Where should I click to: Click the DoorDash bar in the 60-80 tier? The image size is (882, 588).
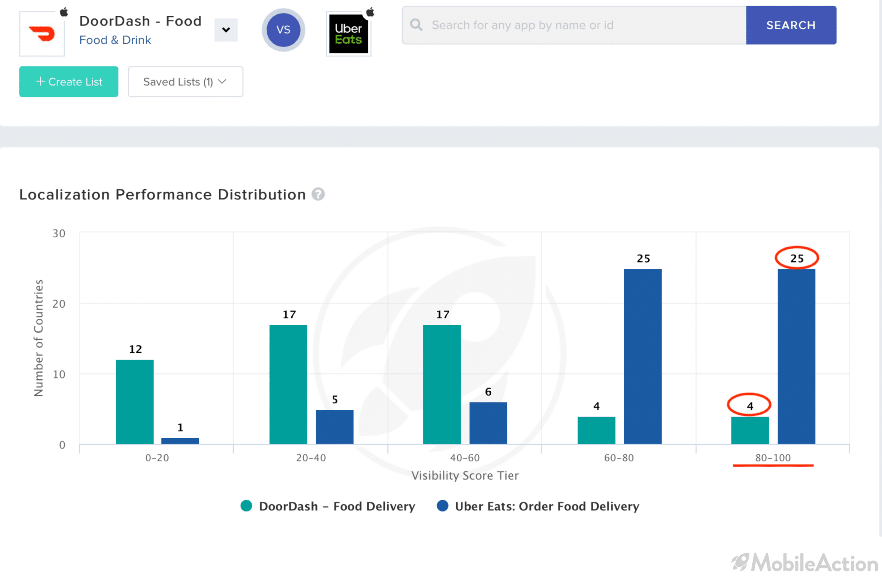[x=596, y=430]
